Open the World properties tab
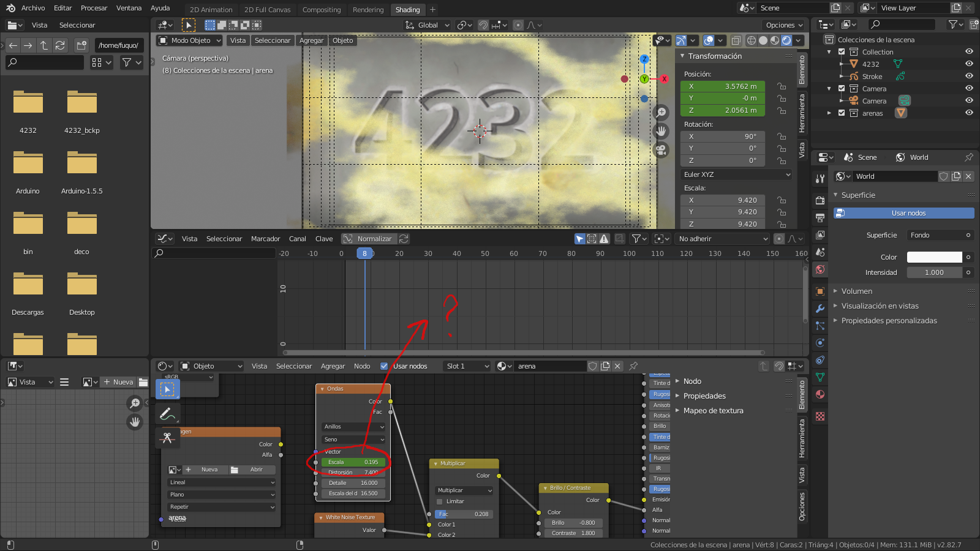Screen dimensions: 980x551 pos(820,269)
